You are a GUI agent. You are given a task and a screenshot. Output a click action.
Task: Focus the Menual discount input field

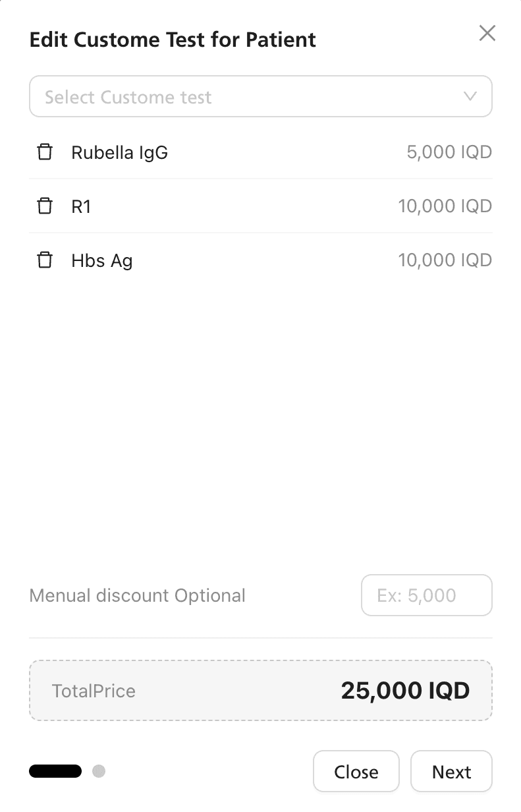[427, 595]
